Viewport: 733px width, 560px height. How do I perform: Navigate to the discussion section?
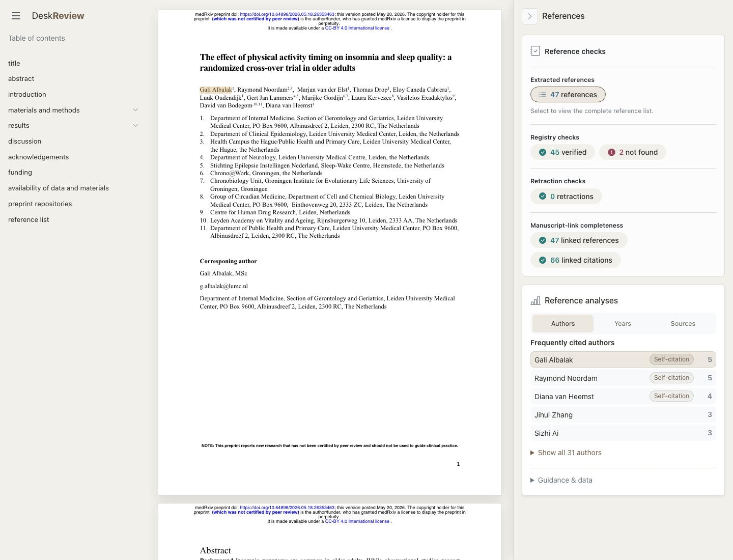(x=25, y=142)
